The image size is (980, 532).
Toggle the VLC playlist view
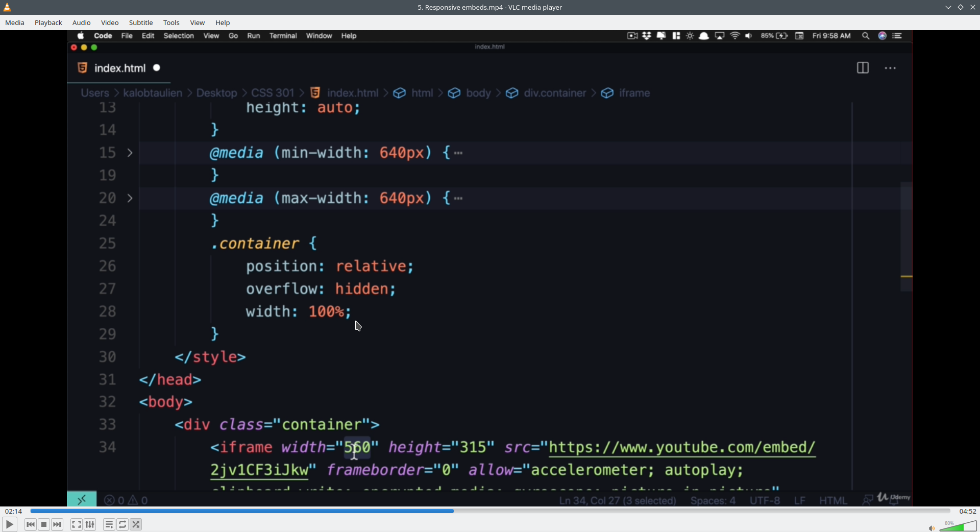[109, 524]
